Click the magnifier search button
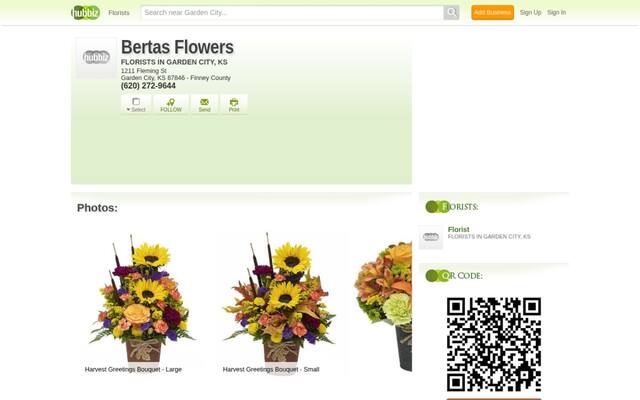640x400 pixels. pos(451,13)
